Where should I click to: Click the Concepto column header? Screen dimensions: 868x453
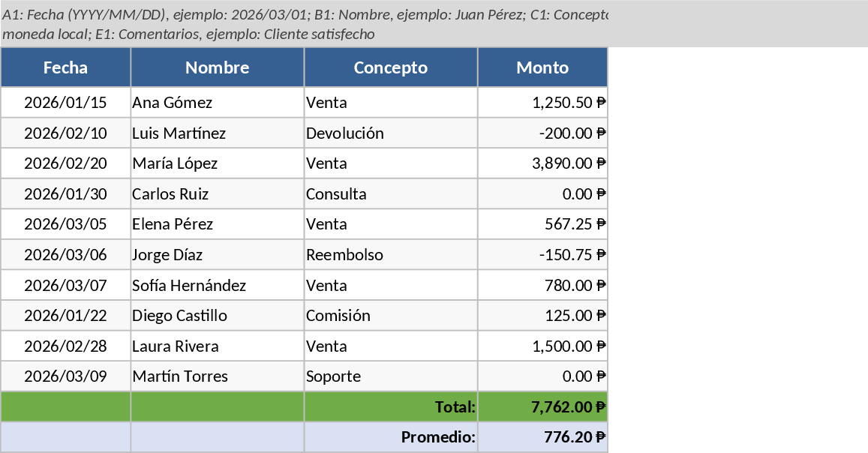(x=390, y=67)
